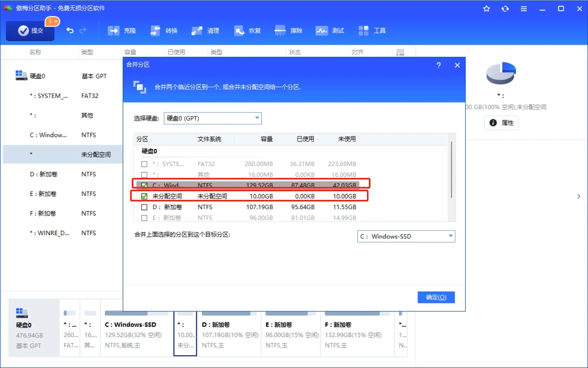This screenshot has height=368, width=588.
Task: Click the refresh icon in title bar
Action: 505,9
